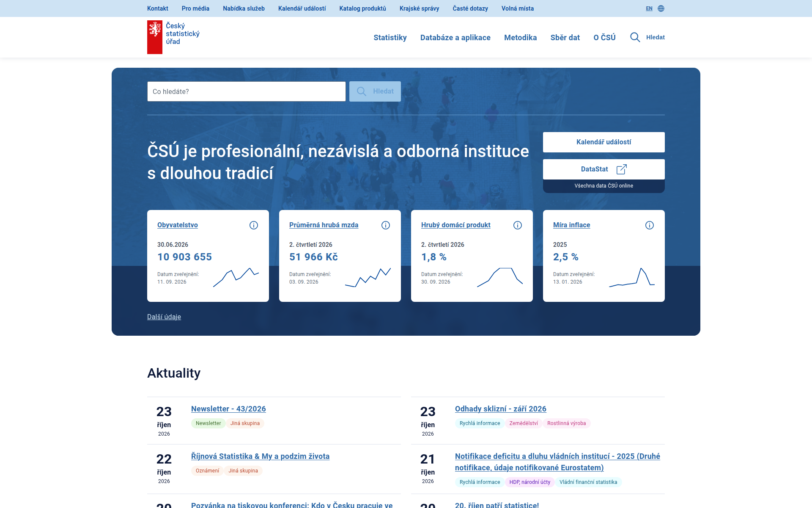Open header search via magnifier icon
The width and height of the screenshot is (812, 508).
(x=635, y=37)
